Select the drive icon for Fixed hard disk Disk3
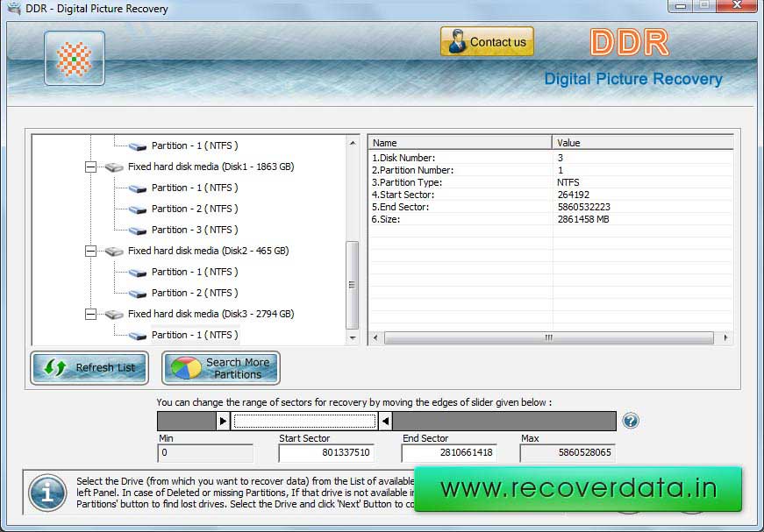This screenshot has width=764, height=532. click(x=113, y=314)
